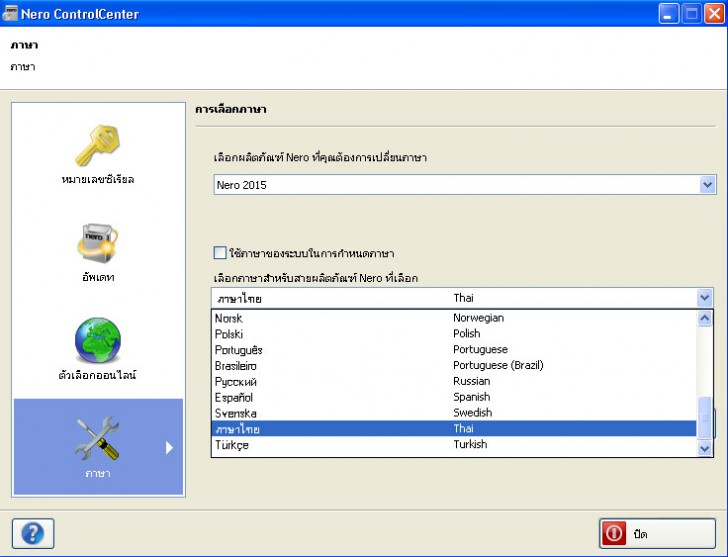The height and width of the screenshot is (557, 728).
Task: Click the red power icon close button
Action: [x=657, y=533]
